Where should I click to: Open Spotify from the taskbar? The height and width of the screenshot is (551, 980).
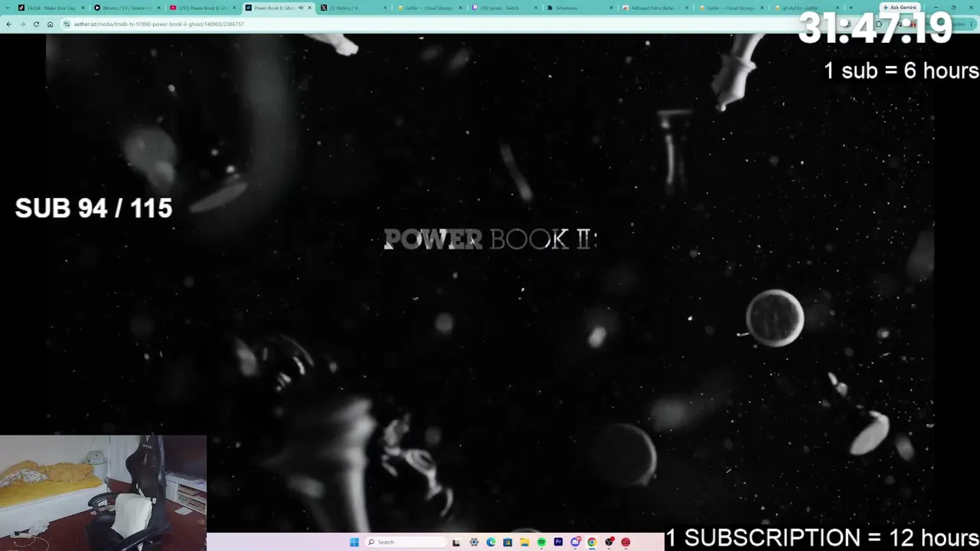click(x=541, y=542)
